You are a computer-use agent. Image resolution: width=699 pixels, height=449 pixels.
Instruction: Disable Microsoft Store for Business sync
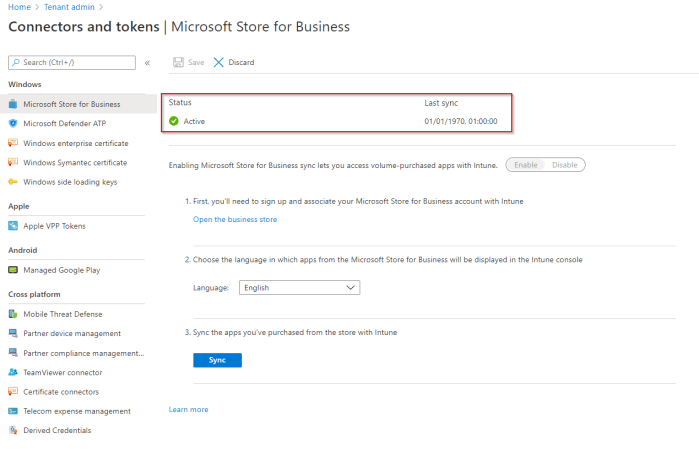pos(565,165)
